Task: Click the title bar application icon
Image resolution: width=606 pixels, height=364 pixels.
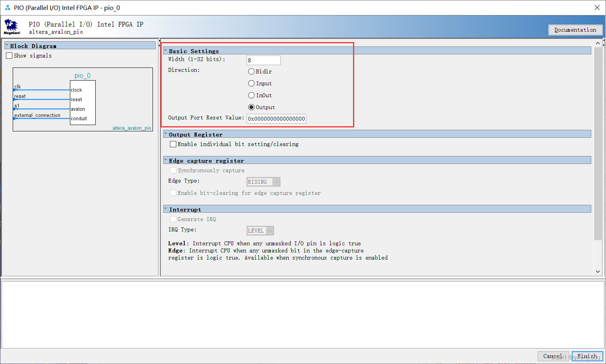Action: click(x=8, y=8)
